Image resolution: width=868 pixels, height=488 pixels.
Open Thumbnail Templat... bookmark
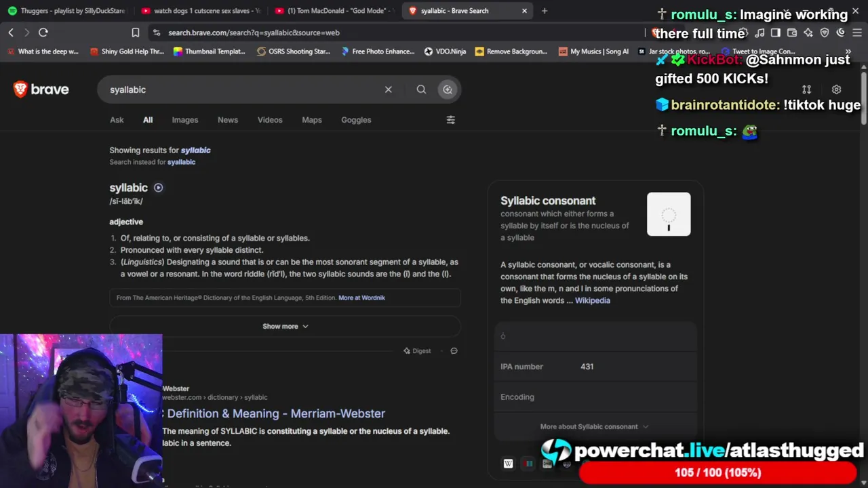210,52
